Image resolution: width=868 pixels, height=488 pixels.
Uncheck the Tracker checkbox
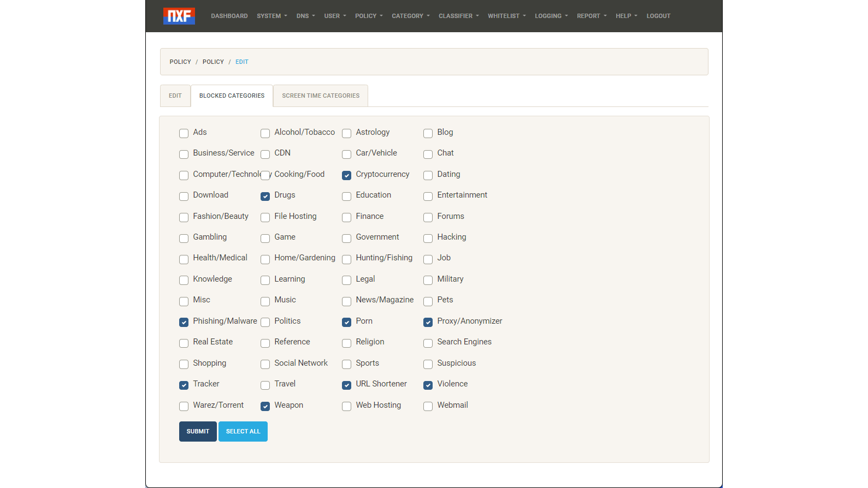184,385
